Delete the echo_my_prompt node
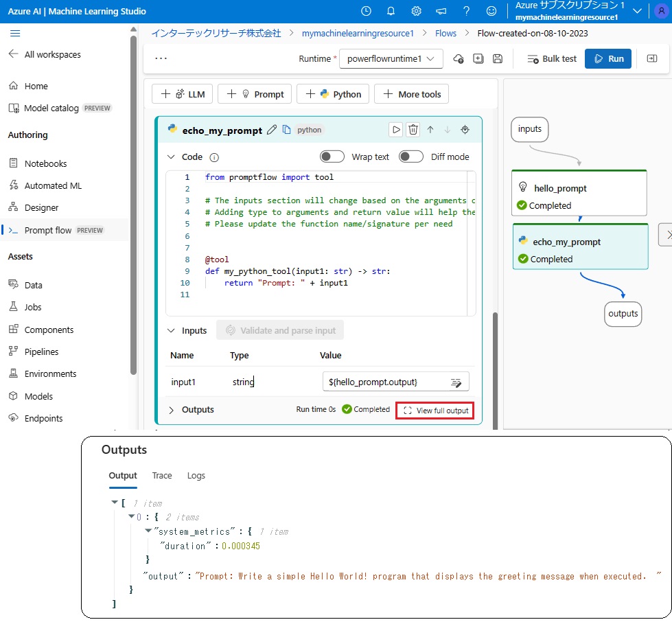Screen dimensions: 672x633 click(x=413, y=130)
